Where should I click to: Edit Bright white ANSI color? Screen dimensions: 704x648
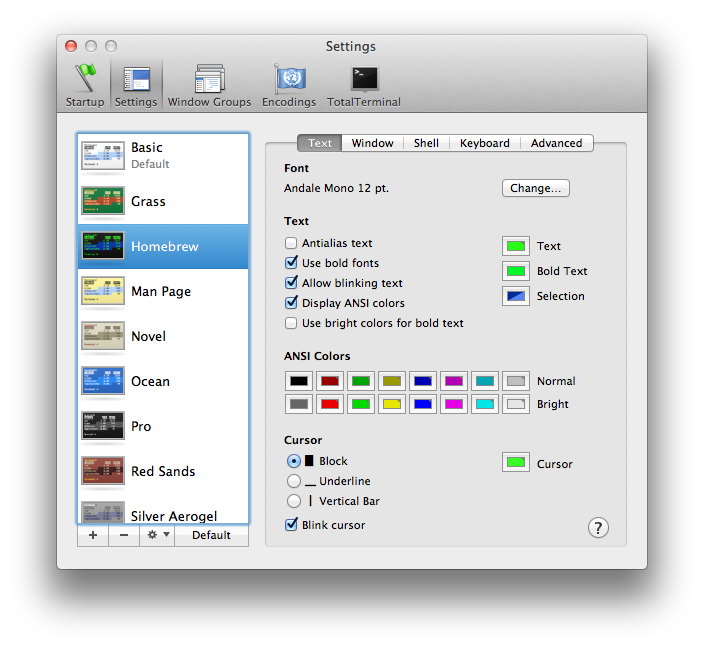click(515, 404)
